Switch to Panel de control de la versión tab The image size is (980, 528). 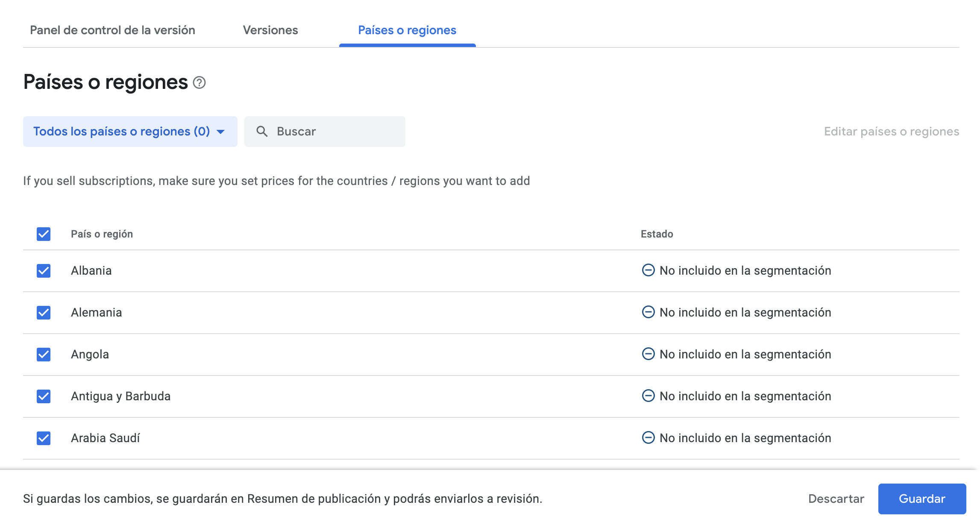pyautogui.click(x=112, y=30)
